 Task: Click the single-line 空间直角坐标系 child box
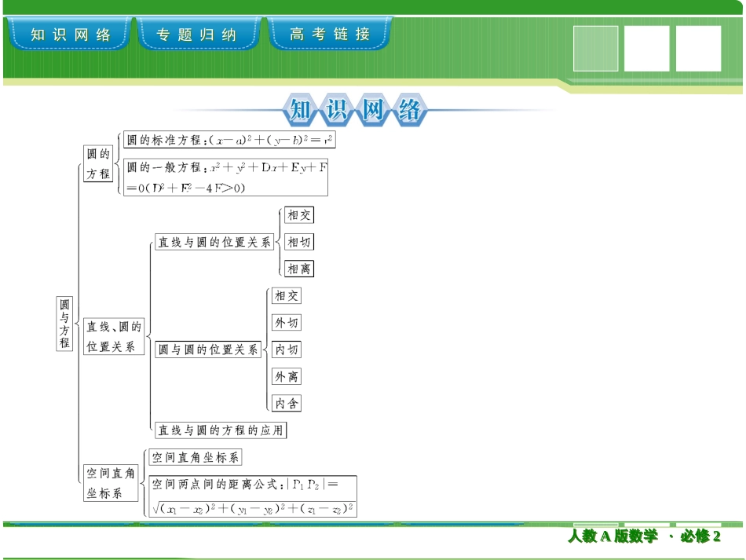[x=196, y=457]
